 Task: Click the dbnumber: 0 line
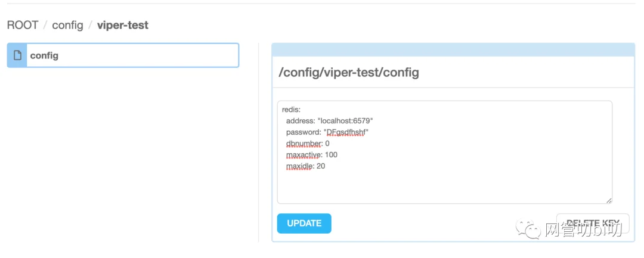click(x=308, y=144)
